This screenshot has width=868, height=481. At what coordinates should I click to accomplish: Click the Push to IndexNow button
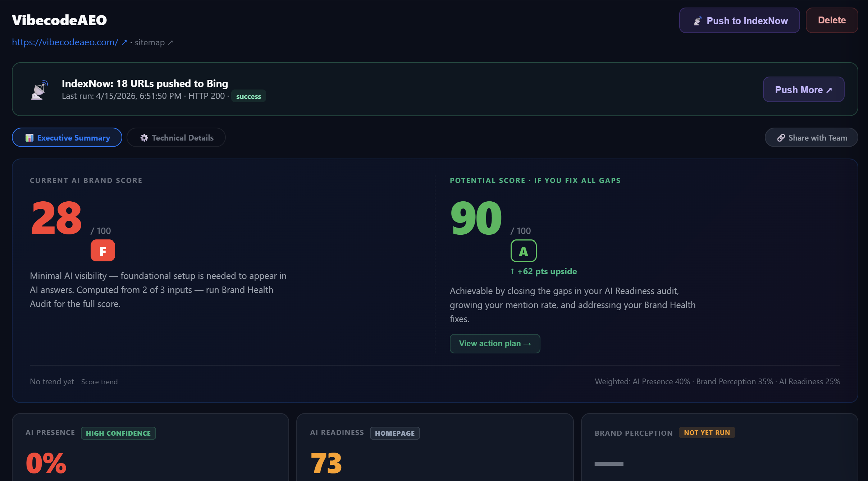739,20
